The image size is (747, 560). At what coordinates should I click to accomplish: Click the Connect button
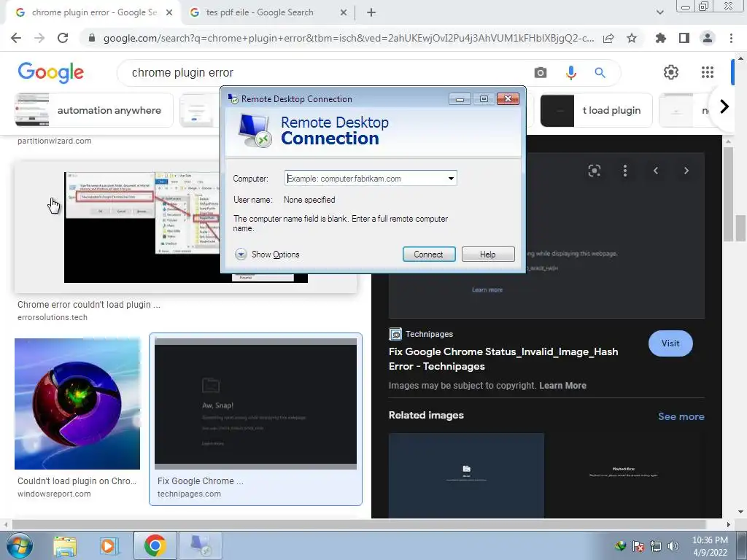pyautogui.click(x=429, y=254)
